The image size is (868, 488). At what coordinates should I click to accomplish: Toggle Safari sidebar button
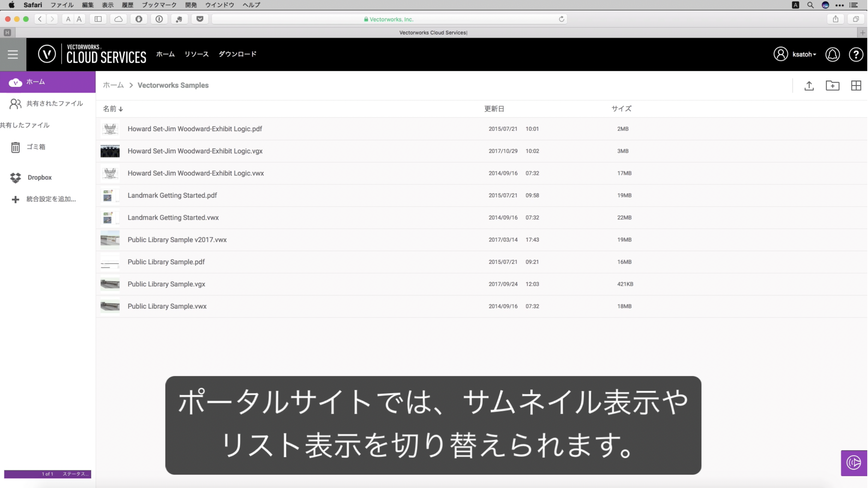(98, 19)
